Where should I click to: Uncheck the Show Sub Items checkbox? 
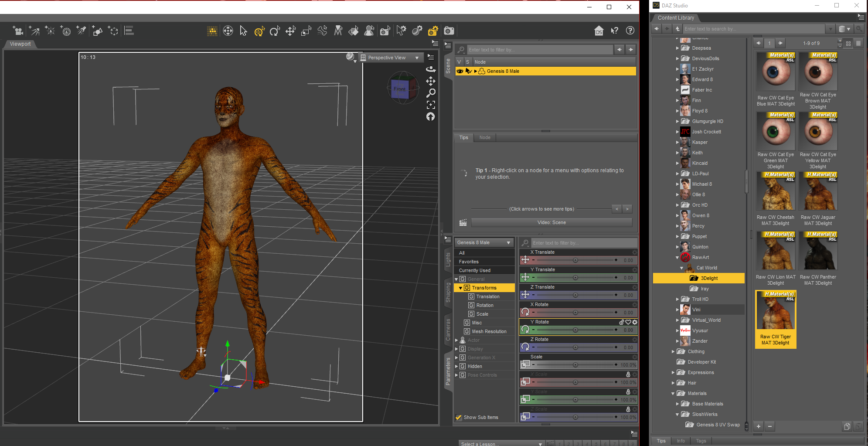pyautogui.click(x=459, y=417)
